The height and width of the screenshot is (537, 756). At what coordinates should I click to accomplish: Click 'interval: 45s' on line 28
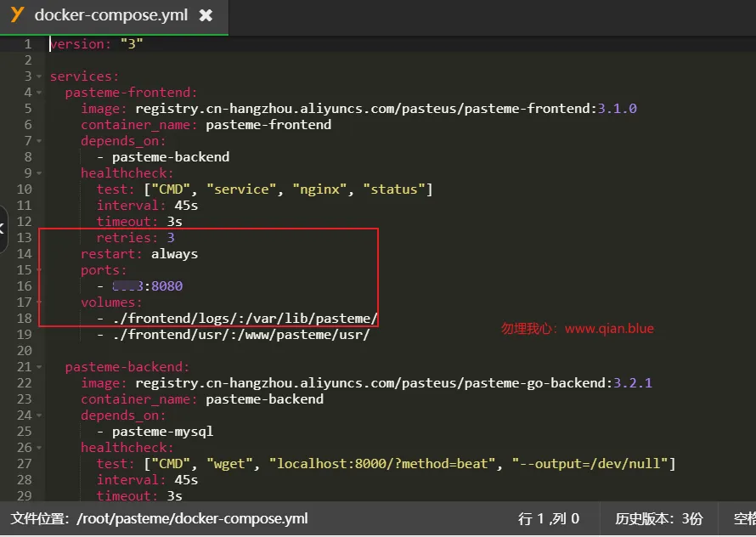click(147, 480)
